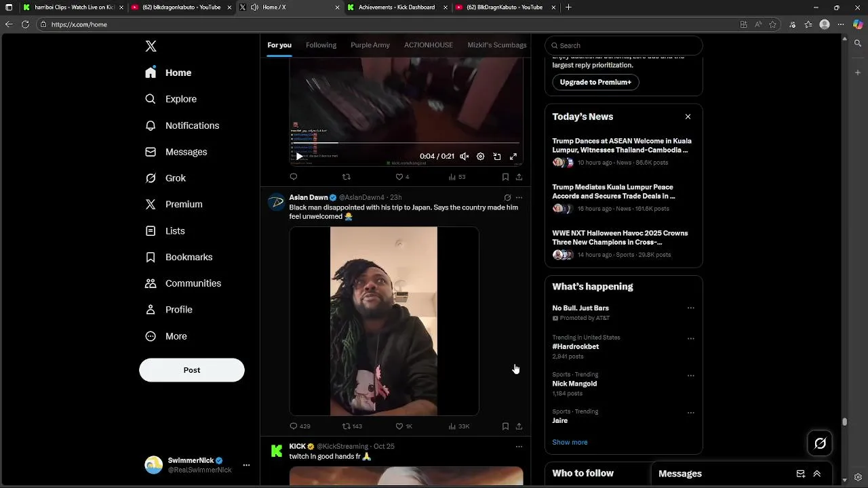The image size is (868, 488).
Task: Switch to Mizkif's Scumbags tab
Action: [497, 45]
